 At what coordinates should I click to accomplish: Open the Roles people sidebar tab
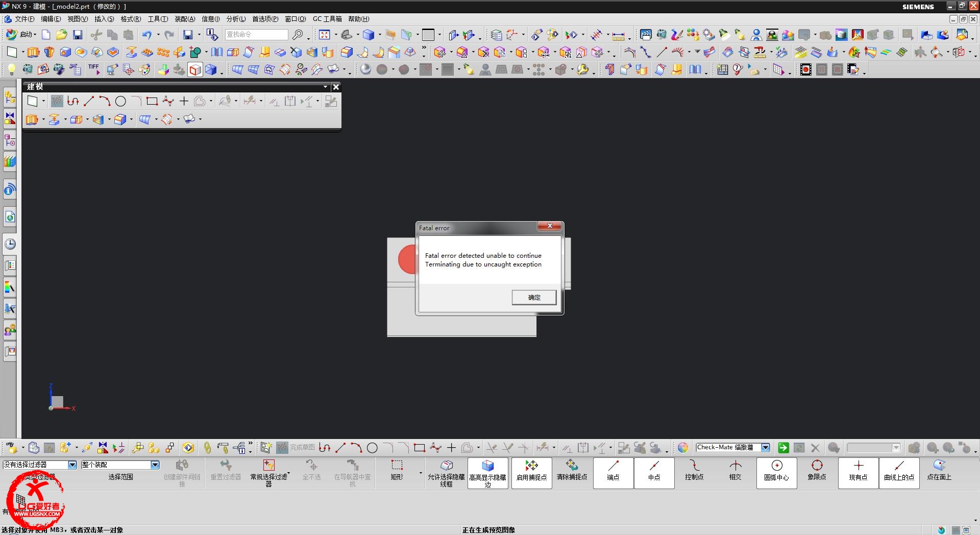click(10, 330)
